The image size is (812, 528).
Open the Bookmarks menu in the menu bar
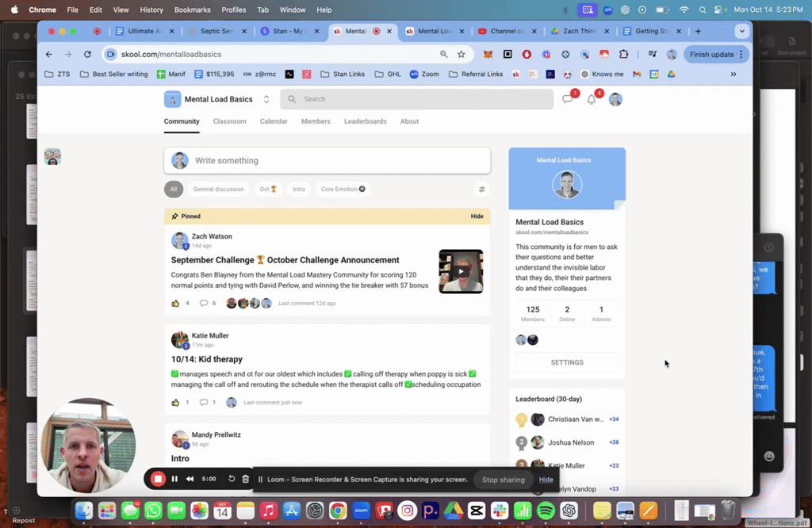pos(192,10)
